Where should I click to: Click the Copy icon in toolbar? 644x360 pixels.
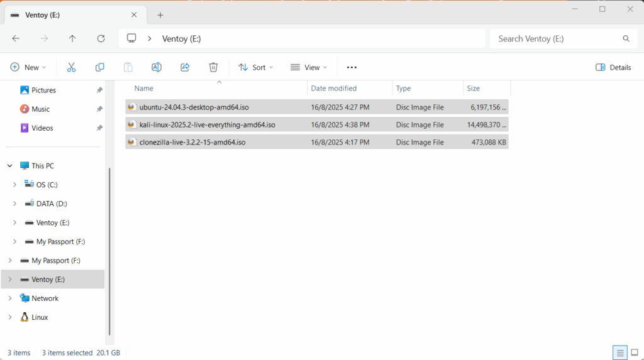pyautogui.click(x=99, y=67)
